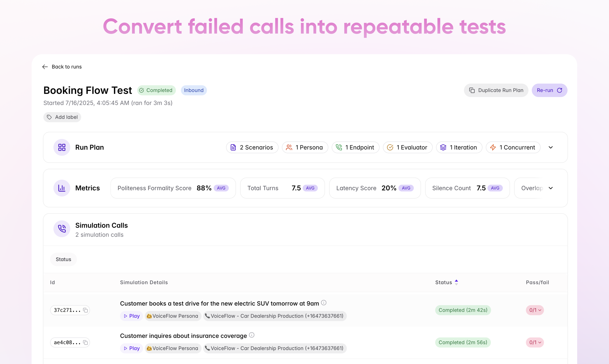Click info icon beside test drive scenario
Image resolution: width=609 pixels, height=364 pixels.
pyautogui.click(x=324, y=303)
